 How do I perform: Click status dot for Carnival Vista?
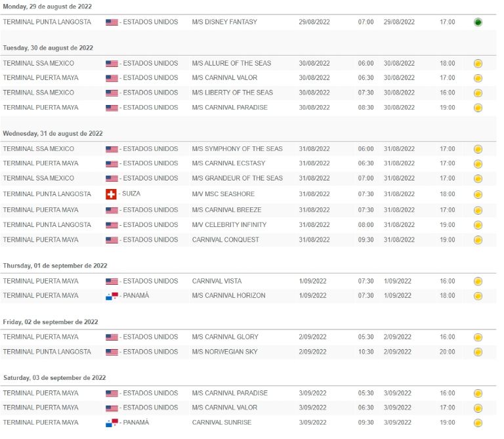(478, 282)
